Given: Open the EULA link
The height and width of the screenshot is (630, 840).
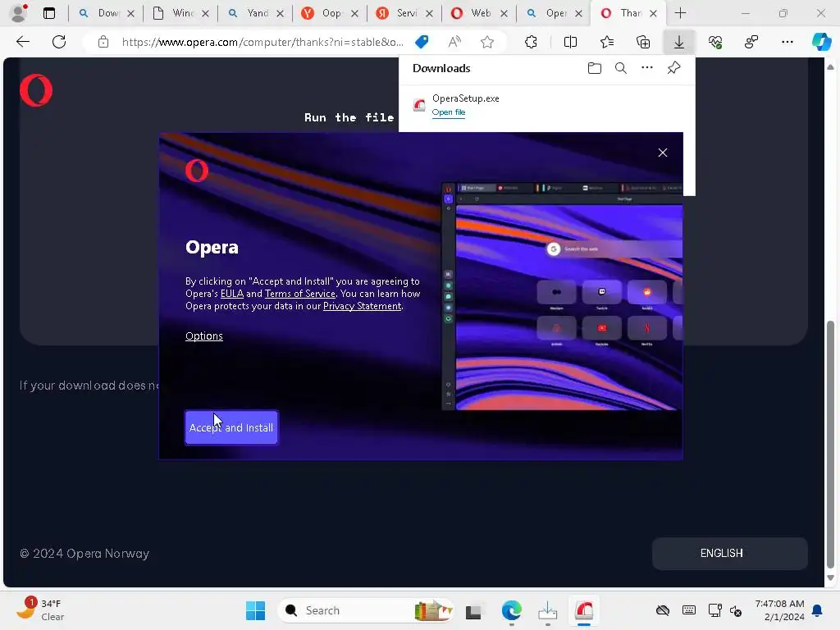Looking at the screenshot, I should (232, 294).
